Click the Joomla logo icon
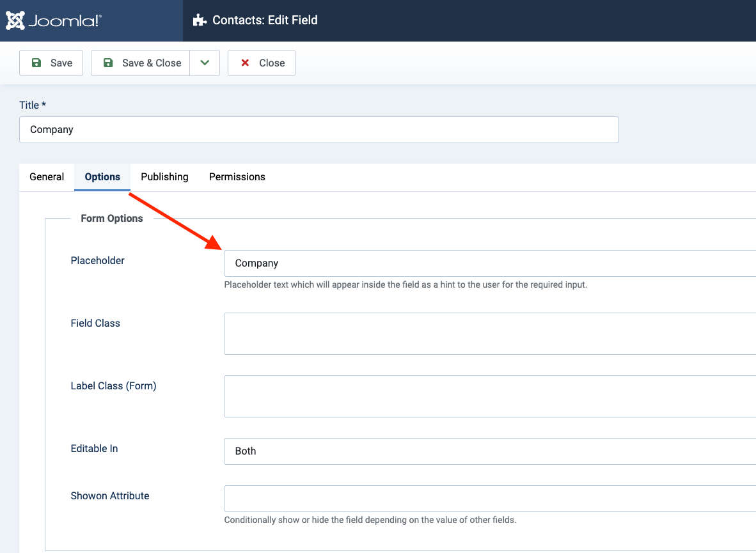The height and width of the screenshot is (553, 756). [15, 20]
